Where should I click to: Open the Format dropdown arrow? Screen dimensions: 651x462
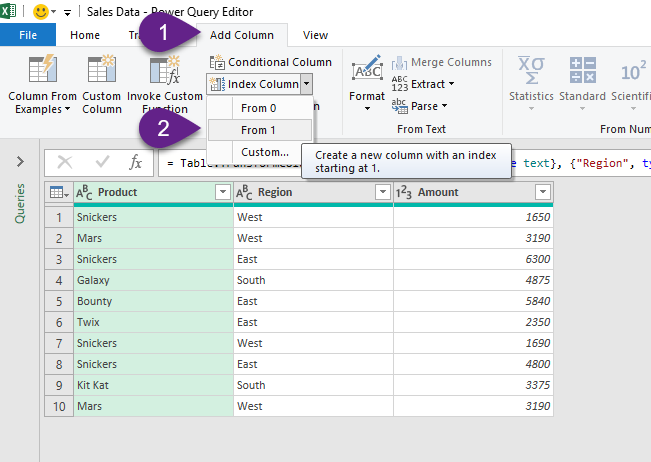[x=367, y=109]
